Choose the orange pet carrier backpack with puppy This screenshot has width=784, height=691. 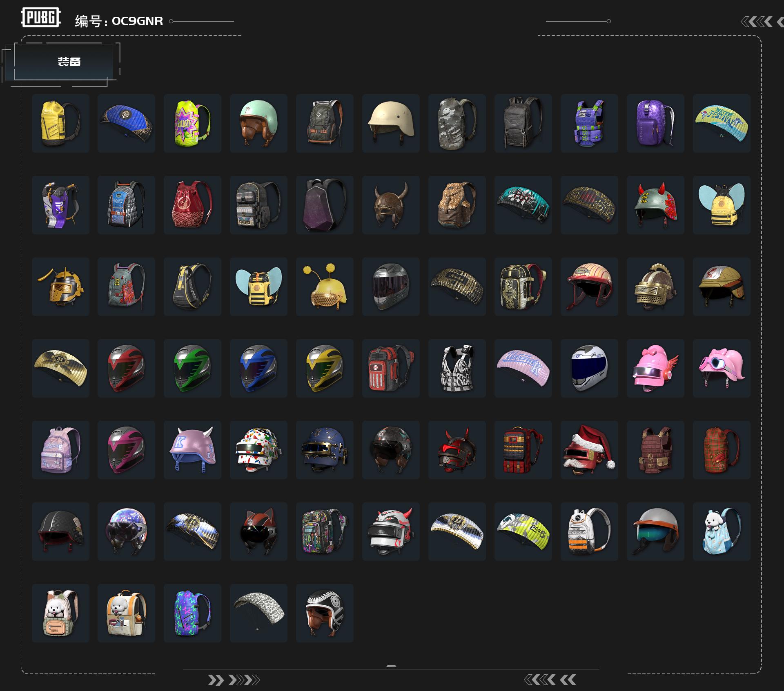126,613
